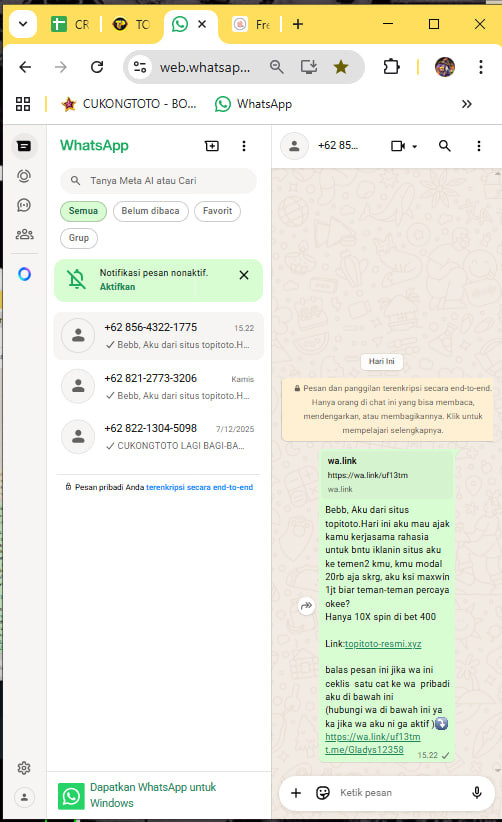The width and height of the screenshot is (502, 822).
Task: Select the Belum dibaca filter chip
Action: tap(150, 211)
